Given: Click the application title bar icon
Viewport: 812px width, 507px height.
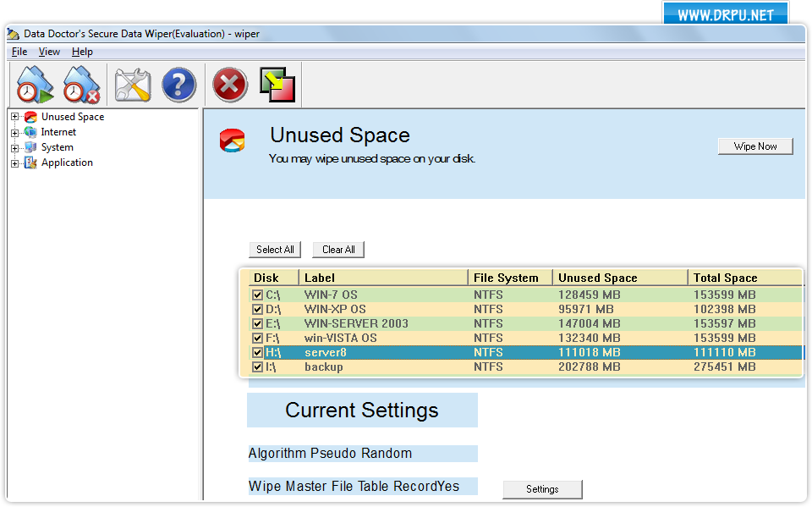Looking at the screenshot, I should pos(14,34).
